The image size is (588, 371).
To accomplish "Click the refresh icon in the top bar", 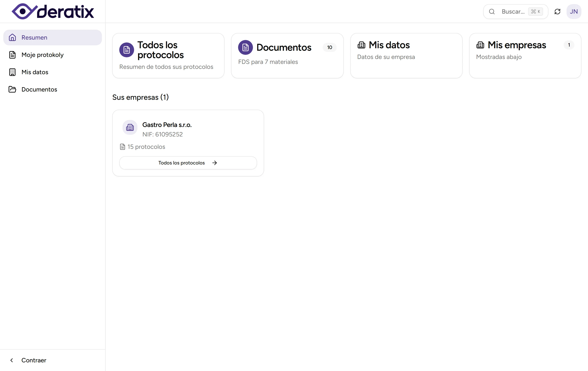I will pyautogui.click(x=557, y=12).
